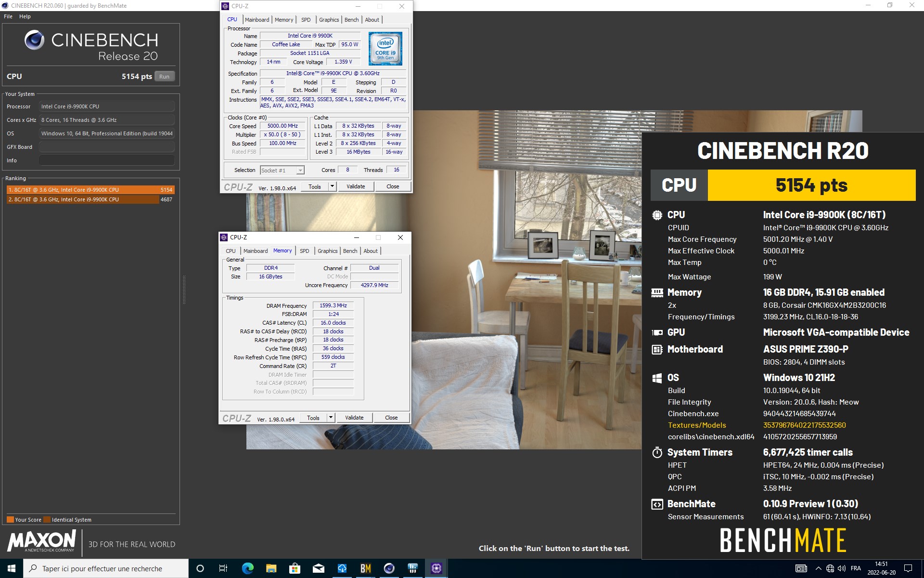Switch input language via FRA indicator
The height and width of the screenshot is (578, 924).
tap(856, 568)
